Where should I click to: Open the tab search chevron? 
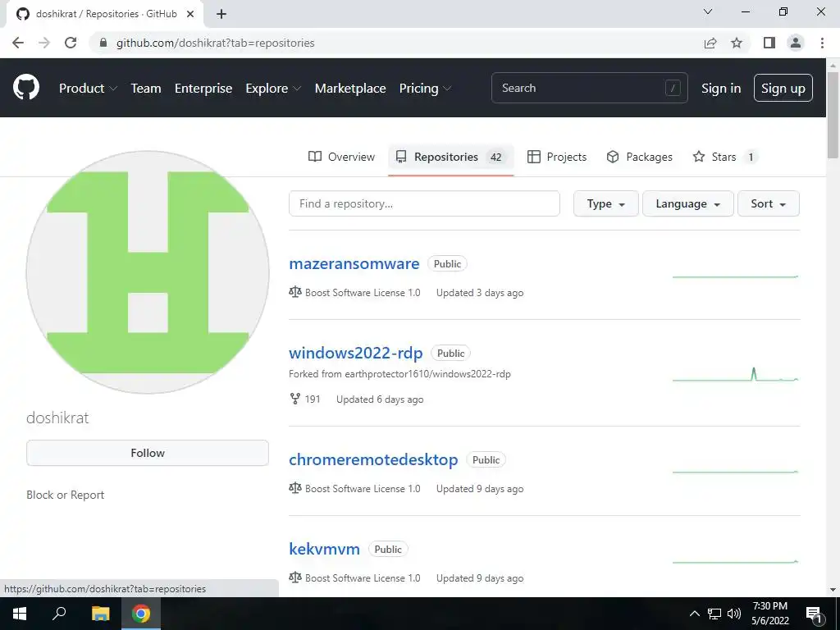coord(708,11)
